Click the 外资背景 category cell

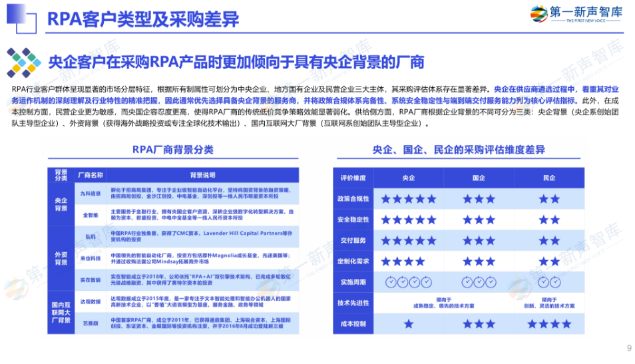pyautogui.click(x=61, y=258)
